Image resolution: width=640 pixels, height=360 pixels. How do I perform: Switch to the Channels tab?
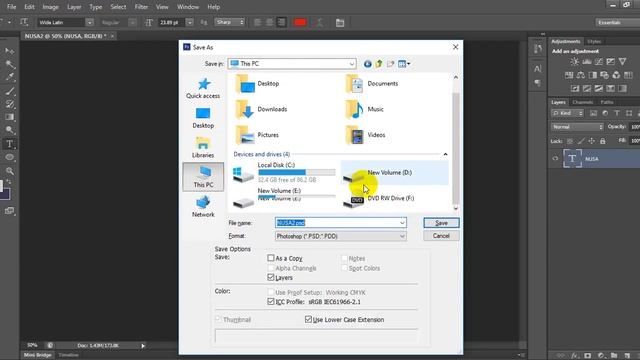[x=582, y=102]
